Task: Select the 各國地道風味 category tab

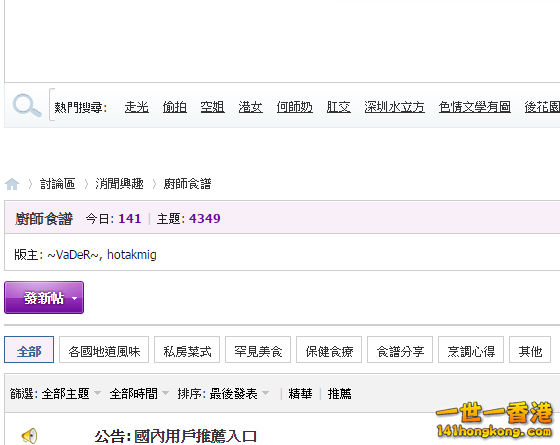Action: tap(104, 350)
